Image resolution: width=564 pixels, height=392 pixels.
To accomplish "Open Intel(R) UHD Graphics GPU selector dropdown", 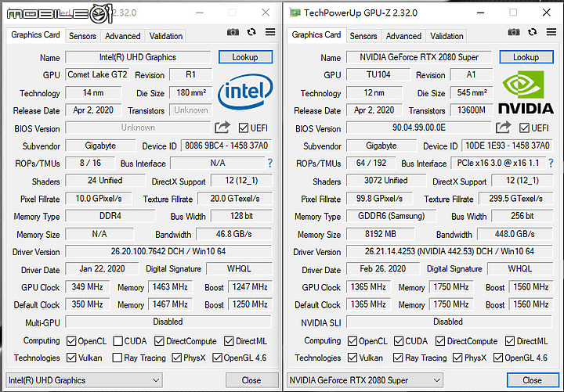I will [84, 380].
